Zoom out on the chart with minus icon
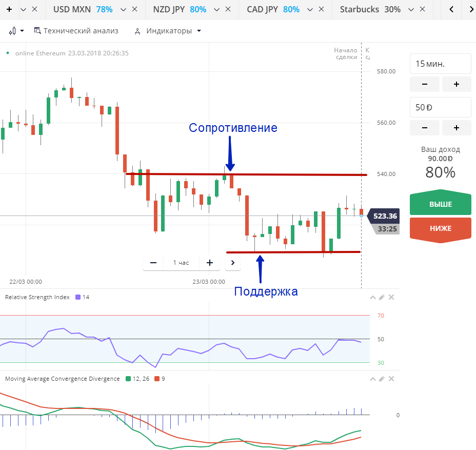 tap(153, 262)
